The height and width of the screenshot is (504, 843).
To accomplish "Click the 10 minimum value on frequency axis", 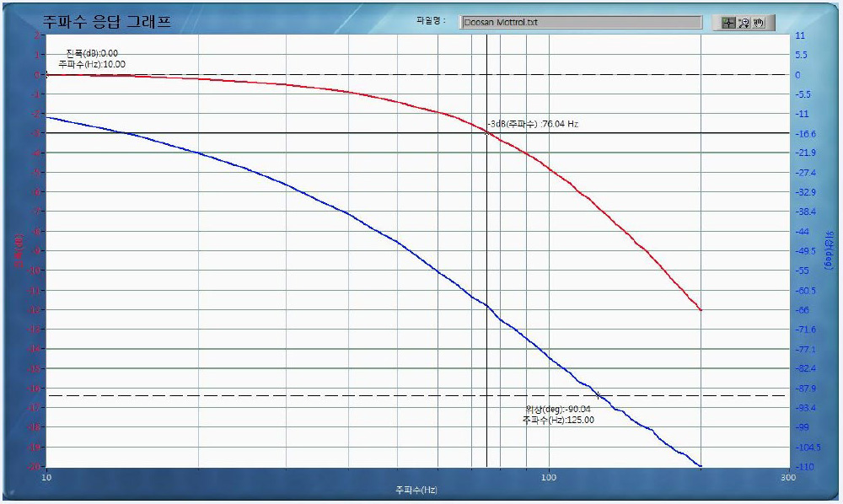I will (x=46, y=477).
